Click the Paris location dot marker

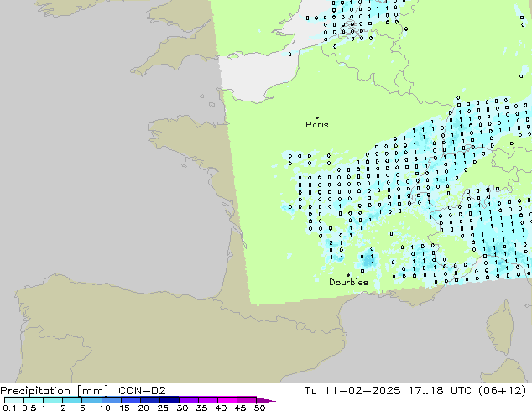pos(317,117)
